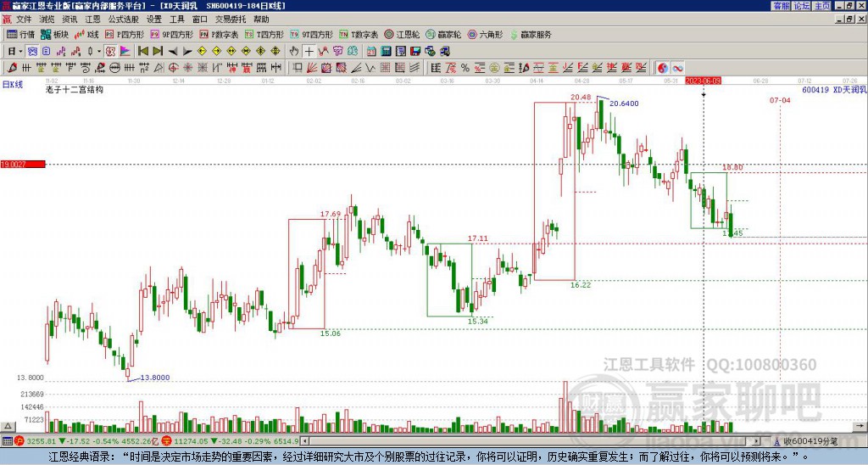Click the 600419 XD天润乳 stock label
Image resolution: width=868 pixels, height=465 pixels.
tap(834, 89)
